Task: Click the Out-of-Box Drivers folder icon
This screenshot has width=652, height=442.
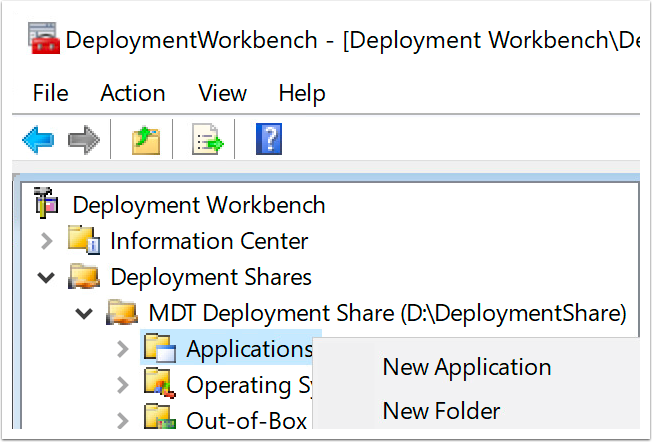Action: coord(160,417)
